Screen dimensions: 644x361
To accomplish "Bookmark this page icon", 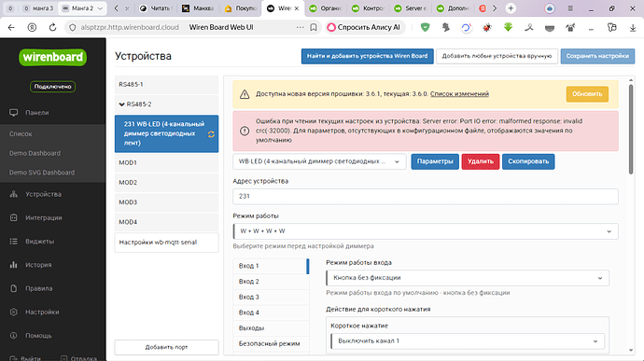I will point(314,27).
